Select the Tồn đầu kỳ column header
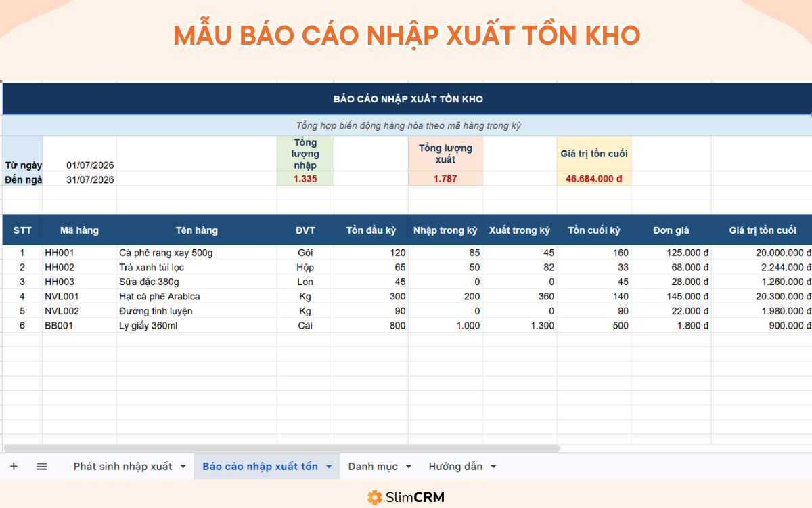Viewport: 812px width, 508px height. pos(371,230)
